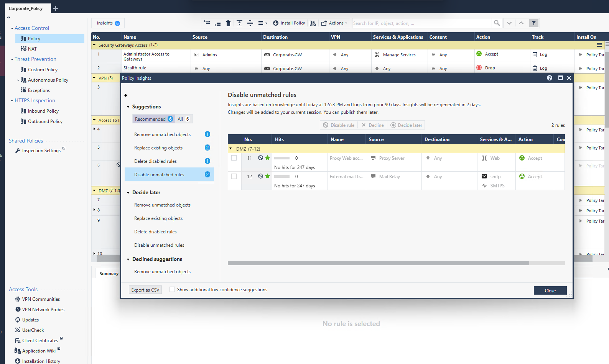The width and height of the screenshot is (609, 364).
Task: Collapse the Access Control tree node
Action: [x=12, y=28]
